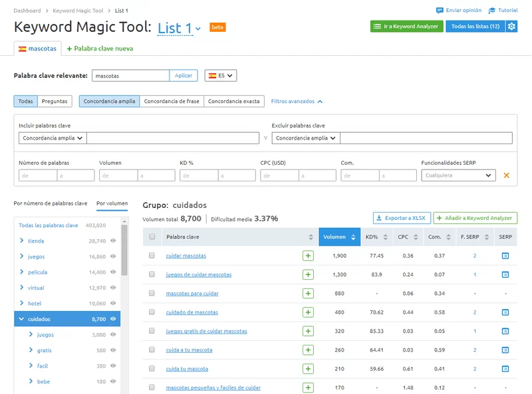The image size is (532, 394).
Task: Click the Volumen 'de' minimum field
Action: (x=118, y=175)
